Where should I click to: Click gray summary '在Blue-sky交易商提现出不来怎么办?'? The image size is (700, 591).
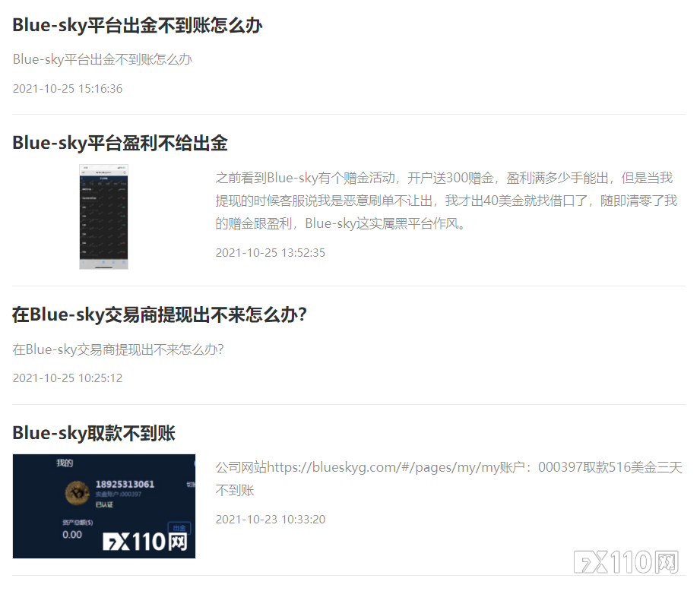tap(119, 349)
